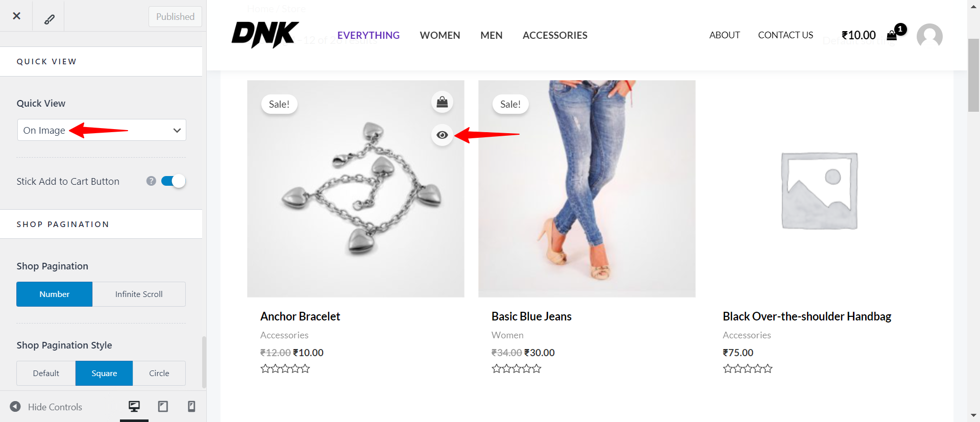Open the Basic Blue Jeans product link
This screenshot has width=980, height=422.
pyautogui.click(x=531, y=316)
